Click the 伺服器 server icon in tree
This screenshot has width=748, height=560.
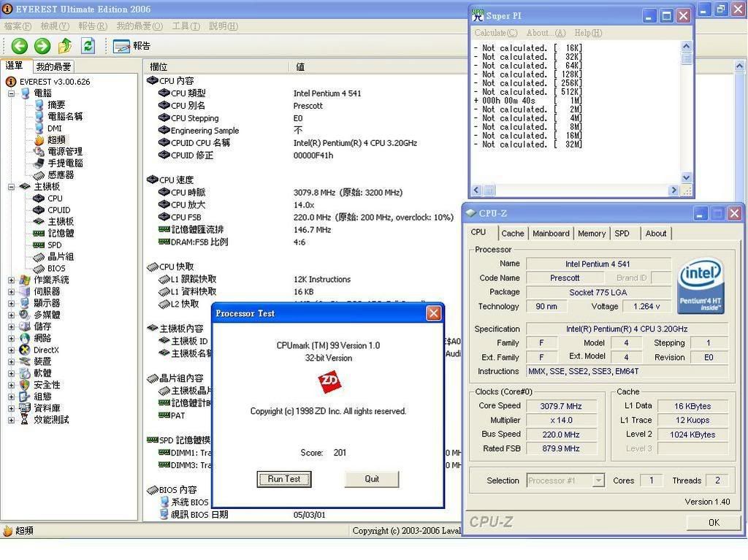coord(25,291)
